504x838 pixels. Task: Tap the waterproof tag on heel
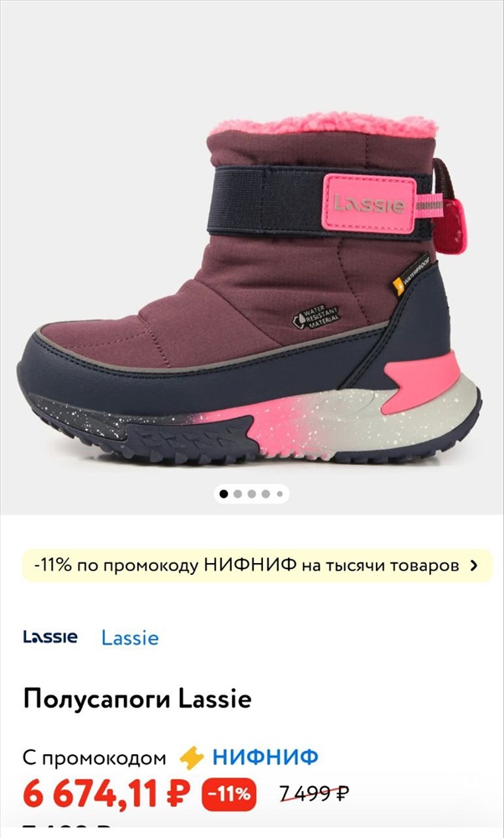tap(412, 274)
